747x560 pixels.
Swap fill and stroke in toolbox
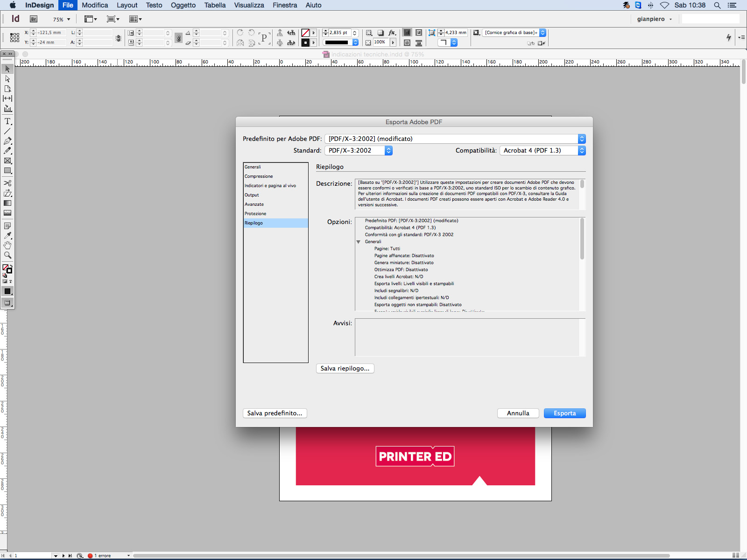coord(10,266)
